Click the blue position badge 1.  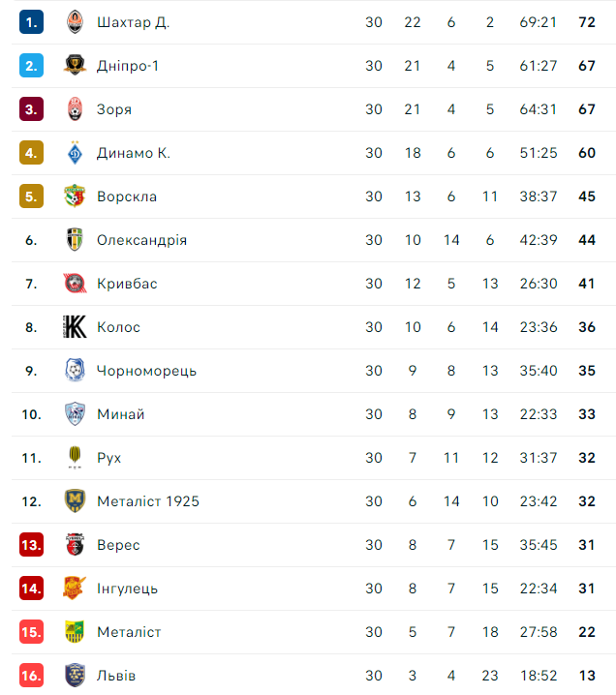click(32, 22)
